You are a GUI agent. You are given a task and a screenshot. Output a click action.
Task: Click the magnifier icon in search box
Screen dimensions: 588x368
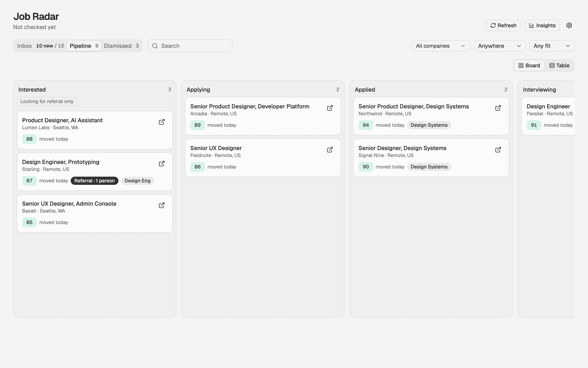coord(155,46)
